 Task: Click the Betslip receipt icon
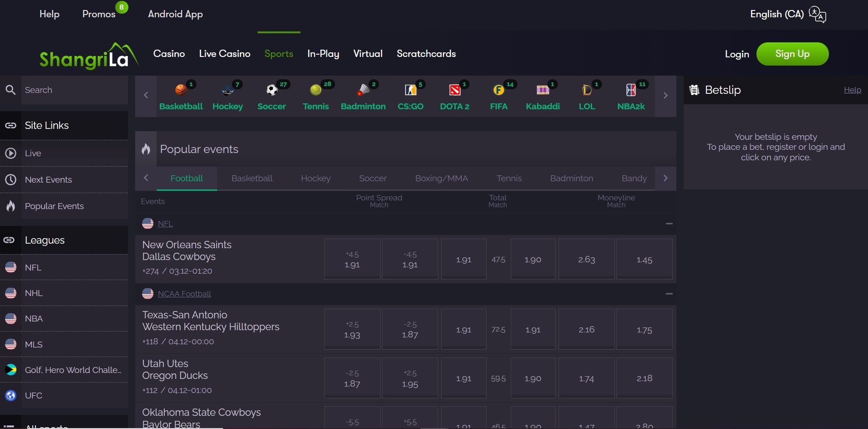(x=694, y=90)
